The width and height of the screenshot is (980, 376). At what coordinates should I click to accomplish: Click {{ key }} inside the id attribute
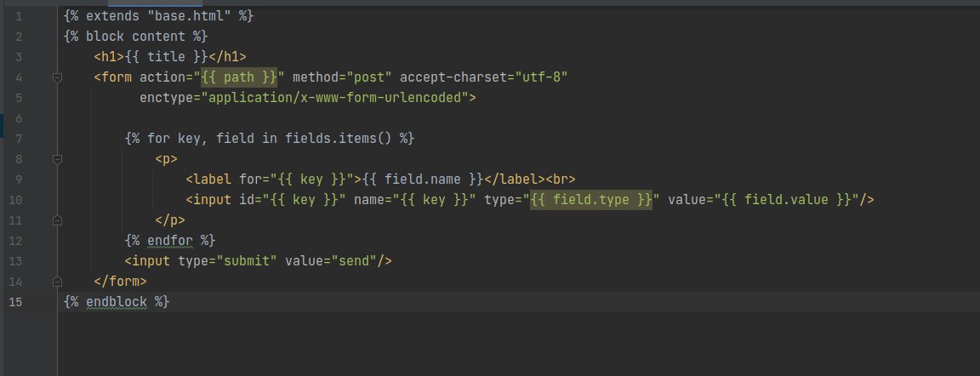(x=304, y=200)
